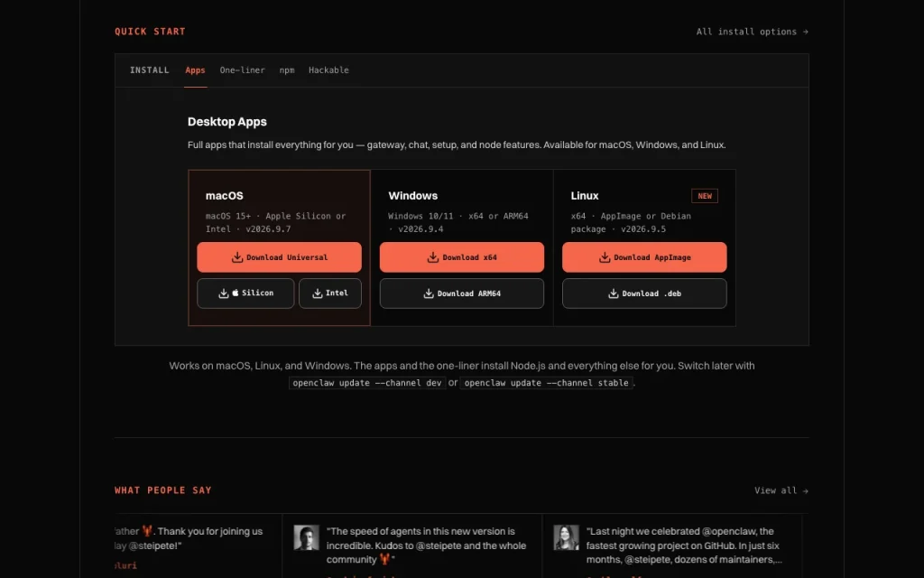Screen dimensions: 924x578
Task: Click the macOS card heading
Action: 225,196
